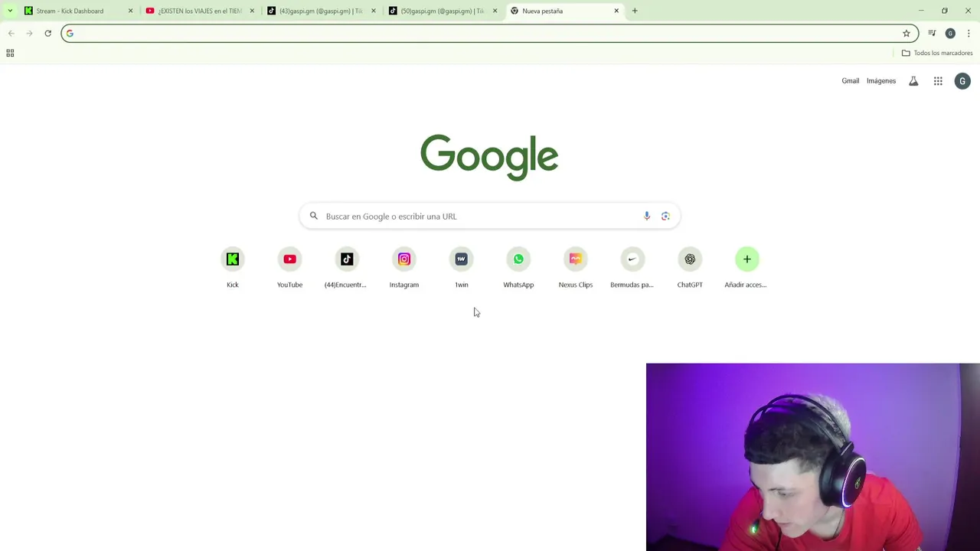Screen dimensions: 980x551
Task: Open the ChatGPT shortcut tile
Action: 690,268
